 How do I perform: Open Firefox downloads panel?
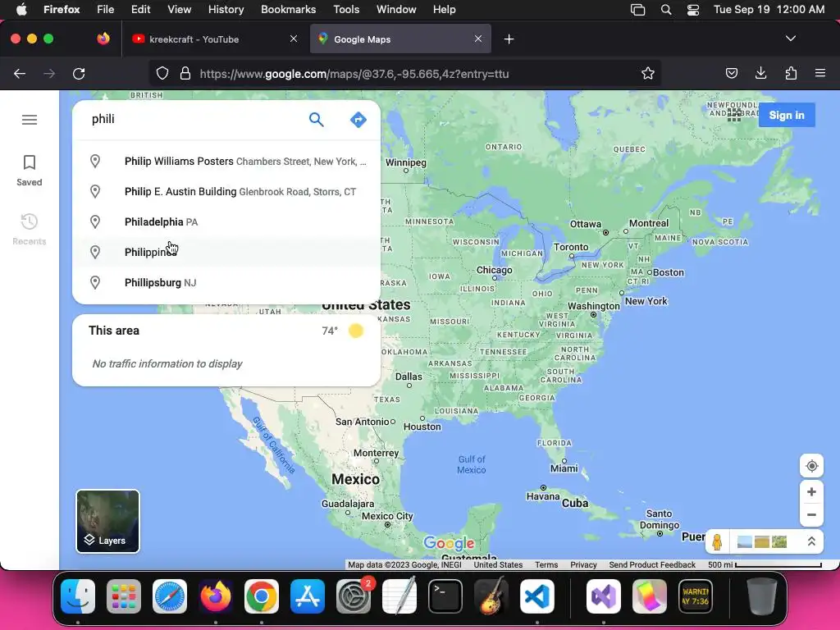point(760,73)
